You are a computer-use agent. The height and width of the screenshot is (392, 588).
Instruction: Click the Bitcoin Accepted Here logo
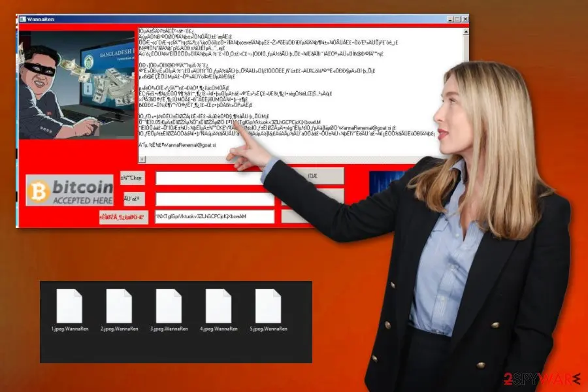(x=69, y=190)
